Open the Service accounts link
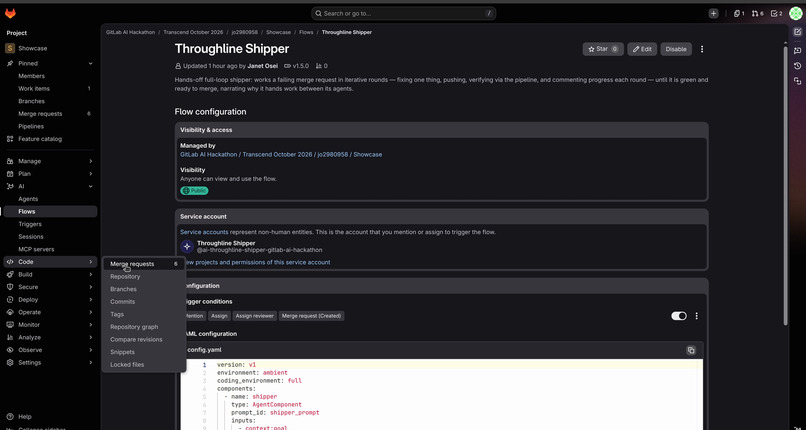 click(204, 232)
